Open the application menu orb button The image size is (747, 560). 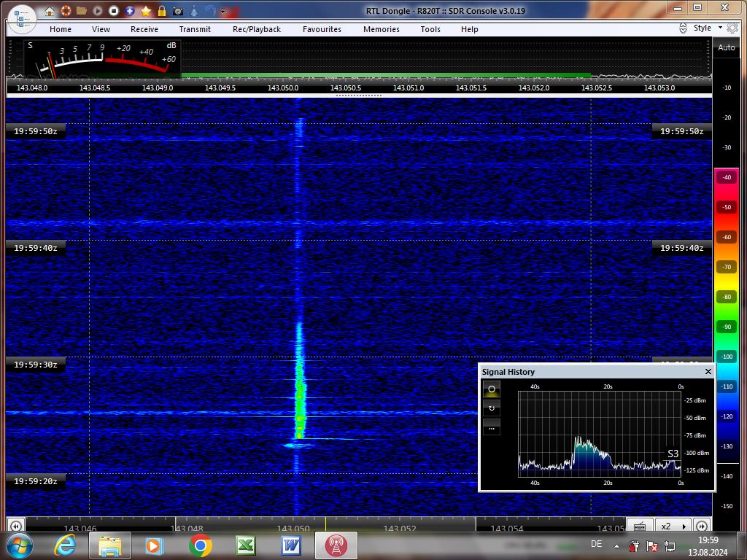point(22,20)
